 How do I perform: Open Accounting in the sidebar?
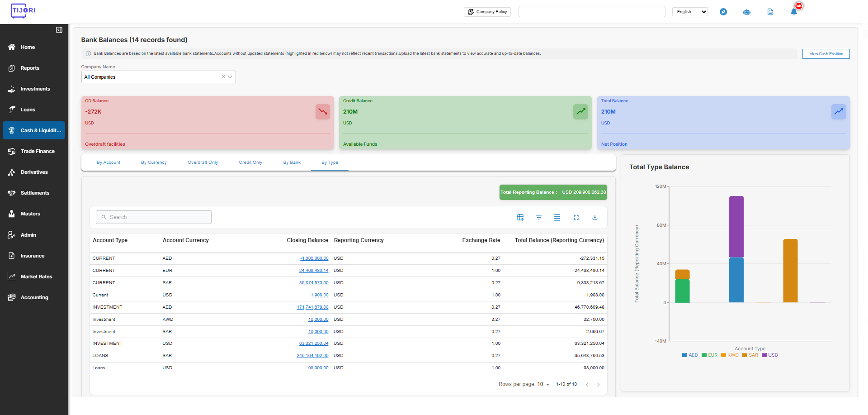[x=34, y=297]
